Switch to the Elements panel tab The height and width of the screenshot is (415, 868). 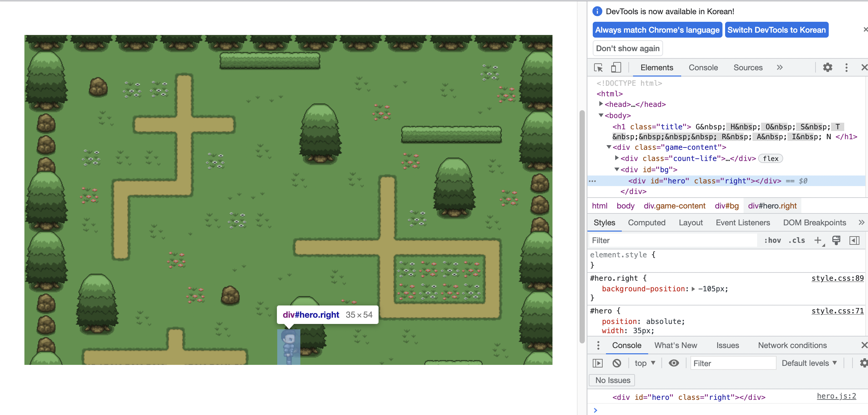point(656,68)
